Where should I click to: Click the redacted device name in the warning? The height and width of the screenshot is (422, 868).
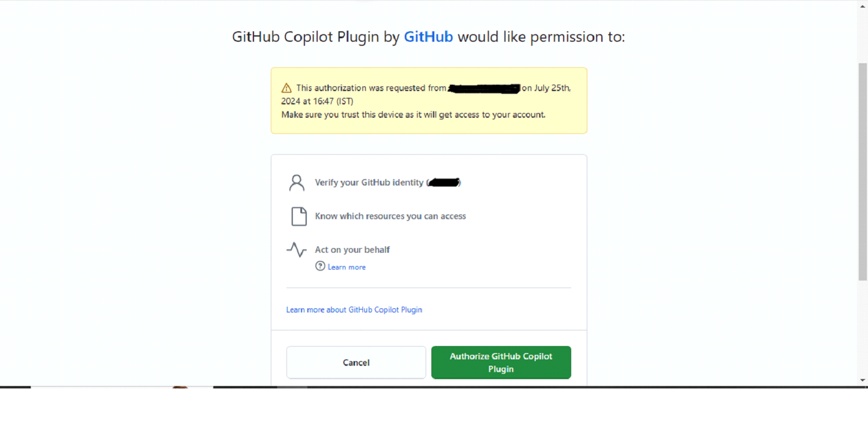(484, 88)
